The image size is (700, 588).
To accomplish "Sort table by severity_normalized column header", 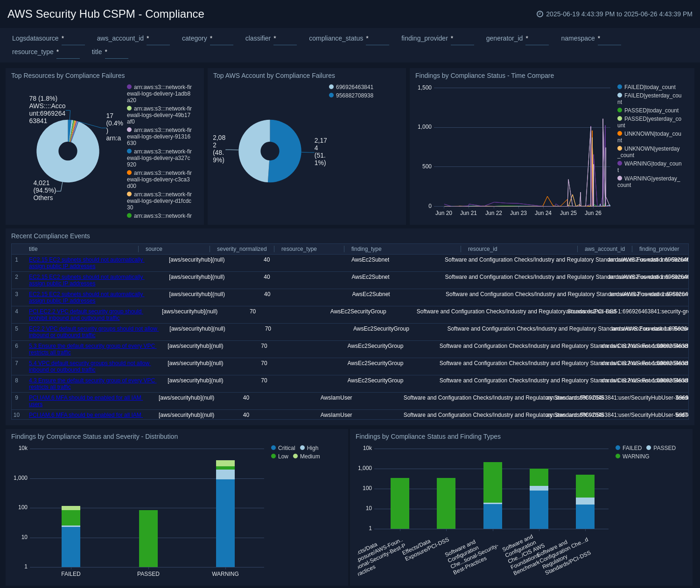I will pyautogui.click(x=242, y=249).
